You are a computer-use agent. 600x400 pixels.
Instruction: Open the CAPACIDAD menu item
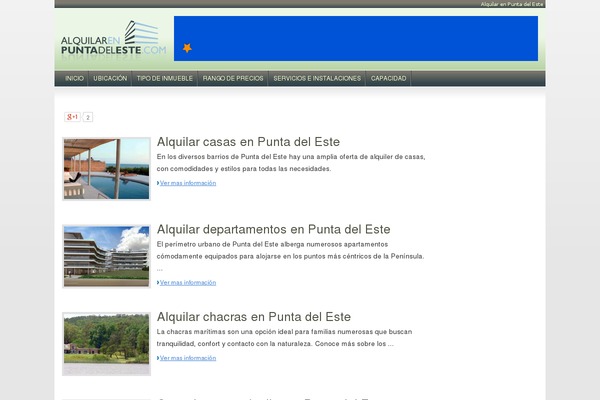(388, 78)
